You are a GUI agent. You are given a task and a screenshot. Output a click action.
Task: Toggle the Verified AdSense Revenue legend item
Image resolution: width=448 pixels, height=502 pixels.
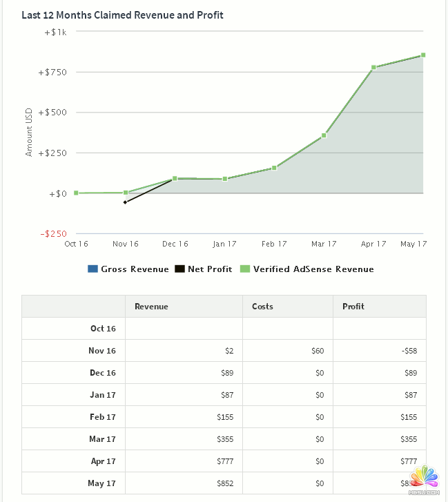click(313, 269)
